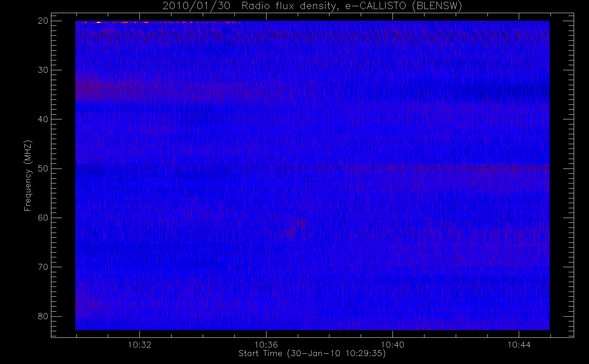
Task: Click the 10:40 time tick label
Action: coord(392,345)
